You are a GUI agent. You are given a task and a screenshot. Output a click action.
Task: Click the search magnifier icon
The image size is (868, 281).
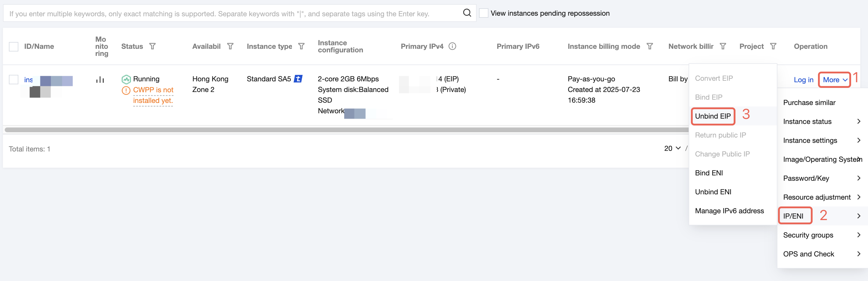click(467, 13)
